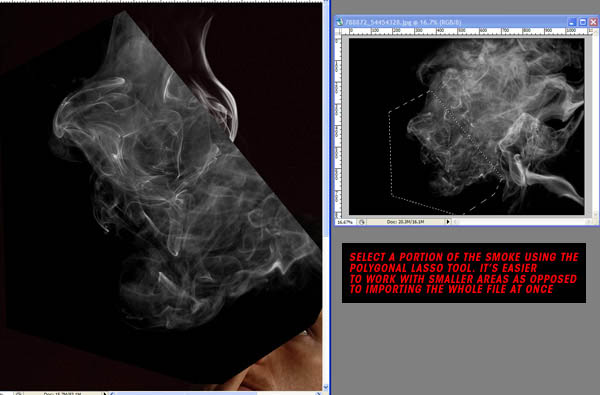Open the status bar arrow menu in smoke window

point(448,222)
